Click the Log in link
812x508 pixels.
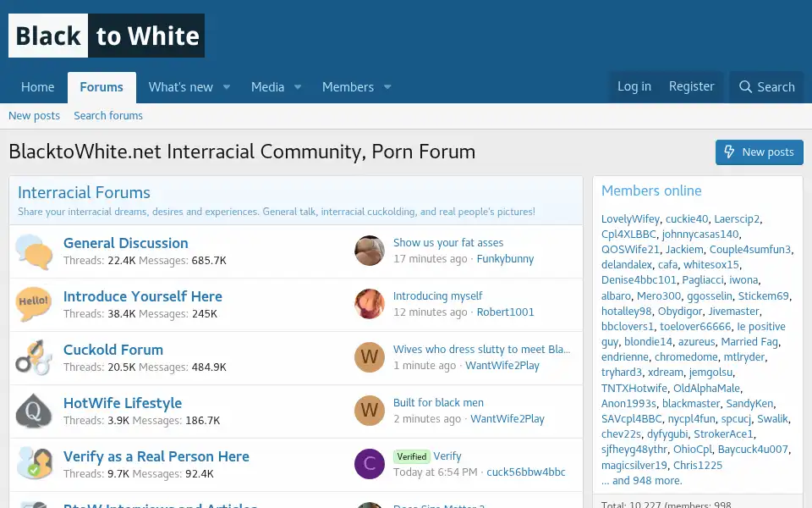point(634,86)
